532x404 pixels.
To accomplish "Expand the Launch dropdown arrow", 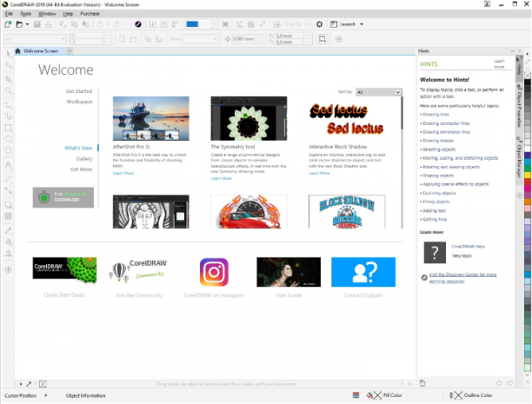I will pyautogui.click(x=362, y=24).
